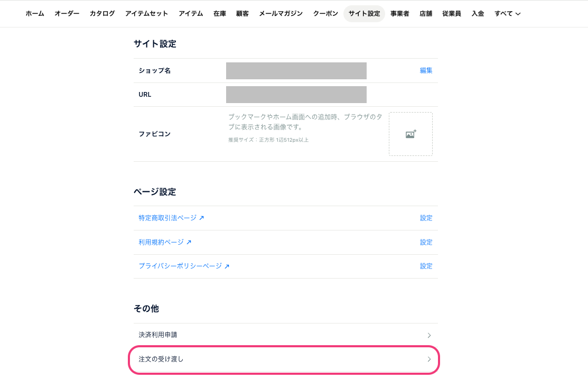Viewport: 588px width, 388px height.
Task: Click the ファビコン description text
Action: tap(305, 122)
